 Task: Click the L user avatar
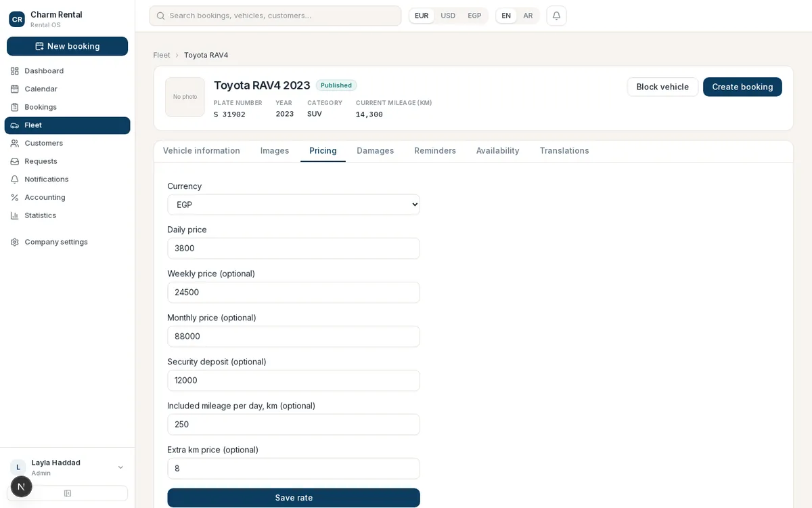click(x=18, y=467)
